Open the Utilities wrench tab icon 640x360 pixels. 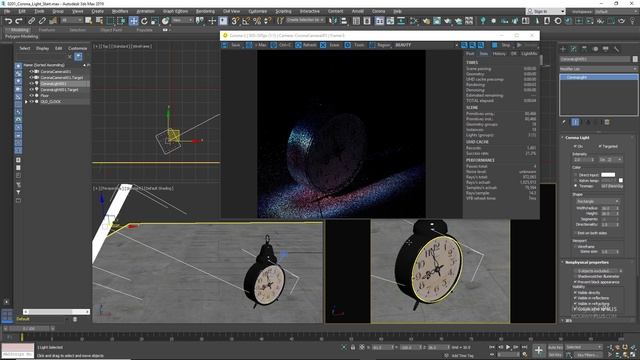pos(616,49)
